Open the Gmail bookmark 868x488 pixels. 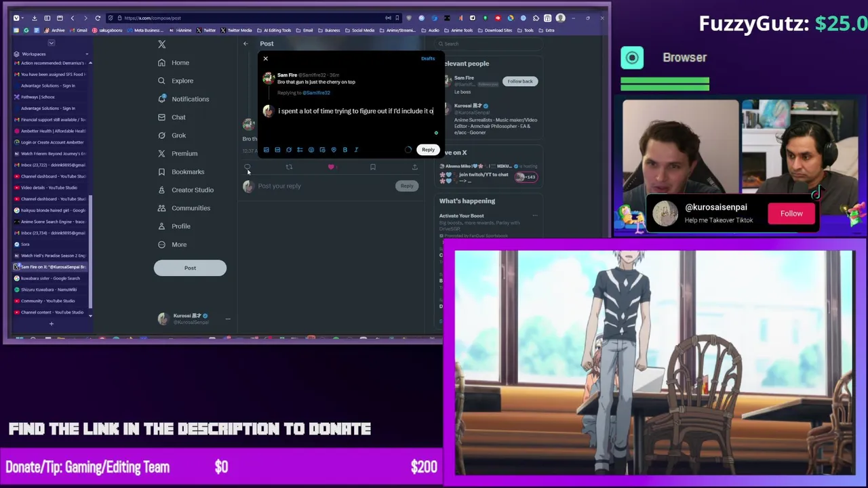point(79,30)
